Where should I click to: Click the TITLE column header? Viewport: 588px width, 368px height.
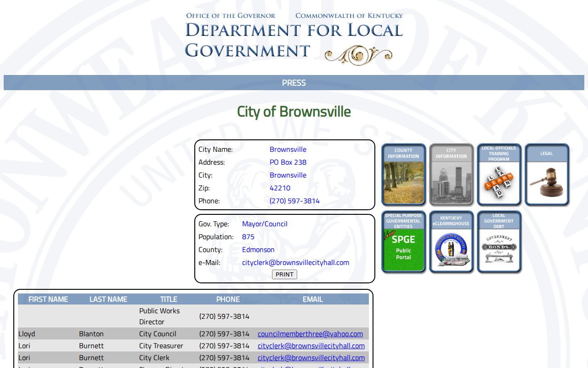click(169, 299)
